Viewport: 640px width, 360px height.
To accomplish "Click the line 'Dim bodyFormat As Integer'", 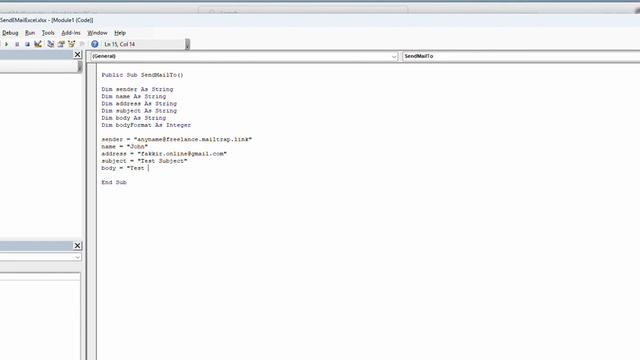I will (146, 125).
